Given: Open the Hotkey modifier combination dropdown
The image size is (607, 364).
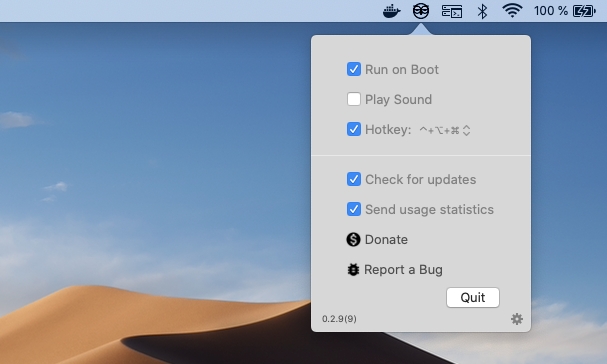Looking at the screenshot, I should click(445, 130).
